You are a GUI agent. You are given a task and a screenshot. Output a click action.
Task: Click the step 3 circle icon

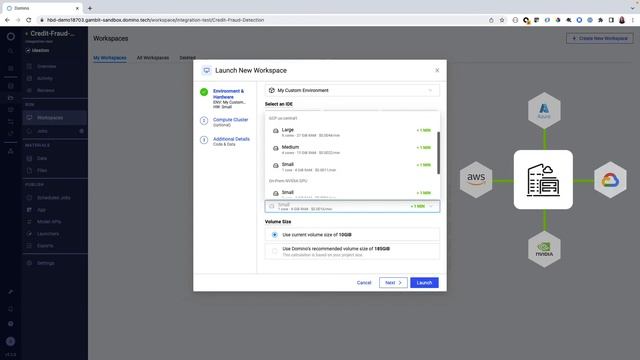[204, 140]
